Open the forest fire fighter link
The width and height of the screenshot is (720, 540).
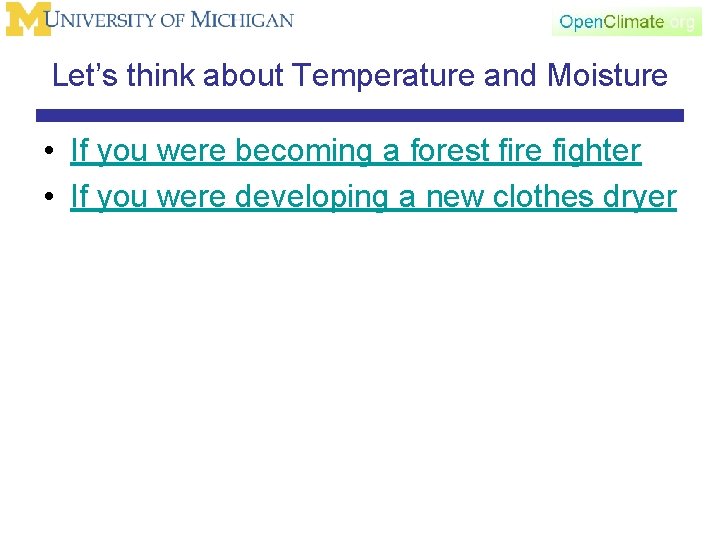click(x=355, y=151)
